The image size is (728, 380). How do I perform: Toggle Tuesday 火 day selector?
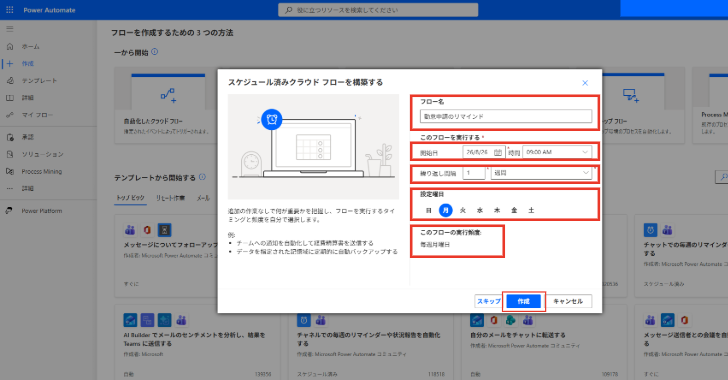pyautogui.click(x=463, y=210)
